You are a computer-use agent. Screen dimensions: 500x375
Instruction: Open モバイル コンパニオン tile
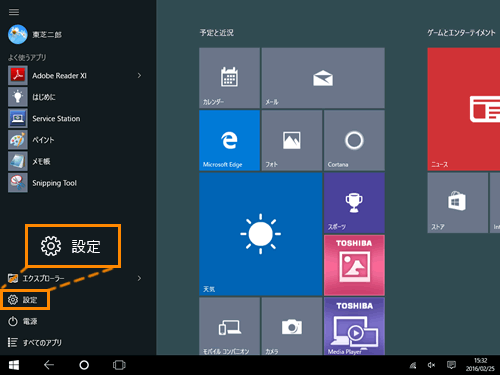click(229, 326)
